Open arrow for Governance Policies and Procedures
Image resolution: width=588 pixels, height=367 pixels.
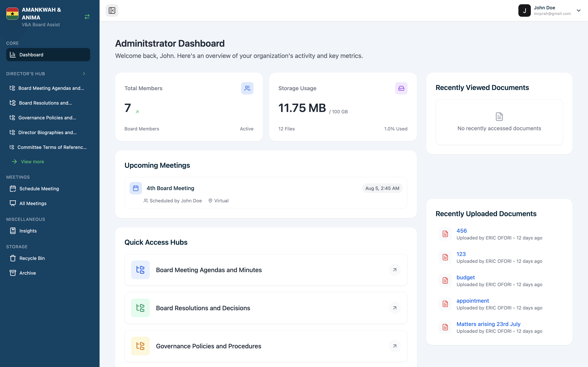(x=395, y=346)
